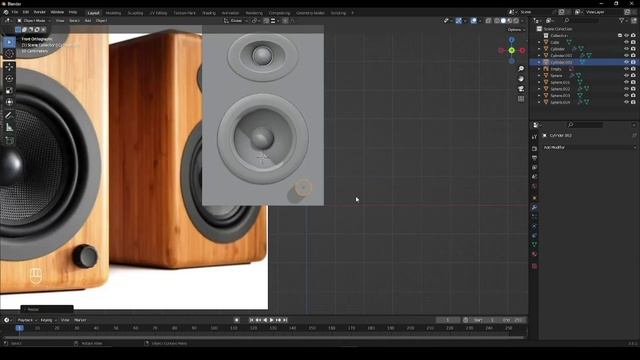Screen dimensions: 640x360
Task: Open the timeline Keying dropdown
Action: coord(49,320)
